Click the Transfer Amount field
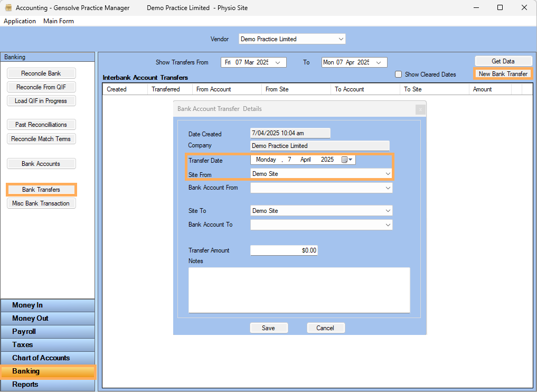The height and width of the screenshot is (392, 537). pyautogui.click(x=284, y=250)
